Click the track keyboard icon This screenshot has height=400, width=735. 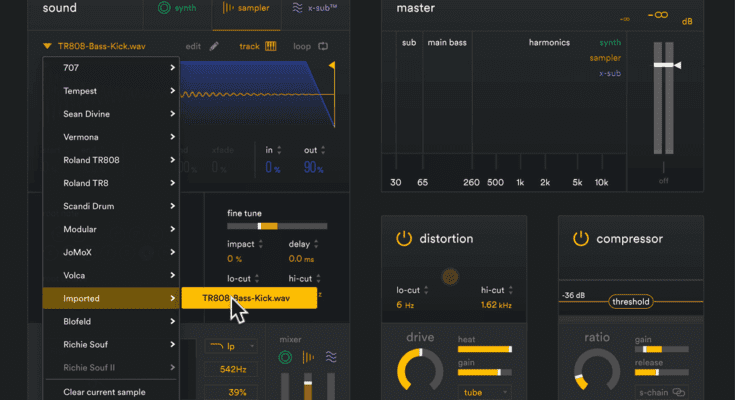click(271, 46)
